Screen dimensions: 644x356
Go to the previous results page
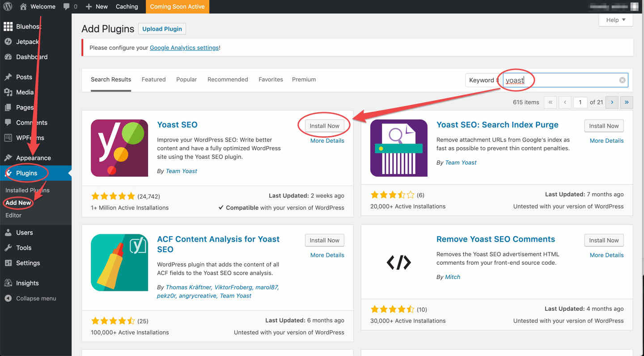point(565,102)
